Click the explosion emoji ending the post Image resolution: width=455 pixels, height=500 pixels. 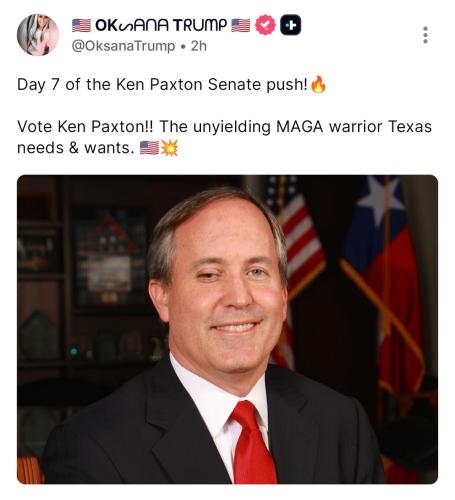click(x=169, y=148)
